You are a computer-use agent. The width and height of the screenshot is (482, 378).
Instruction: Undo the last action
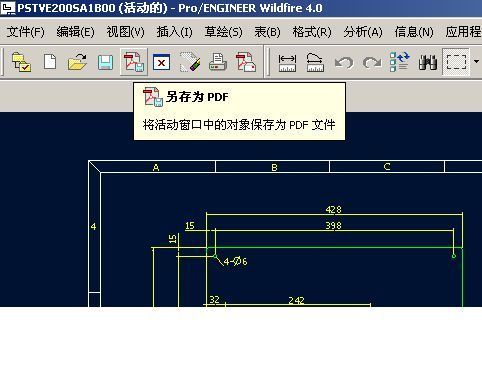point(344,63)
